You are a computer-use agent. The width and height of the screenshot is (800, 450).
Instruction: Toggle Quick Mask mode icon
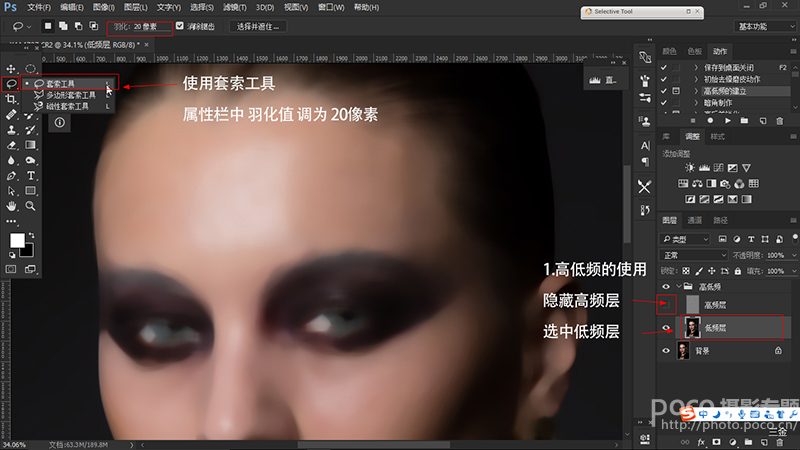[11, 269]
